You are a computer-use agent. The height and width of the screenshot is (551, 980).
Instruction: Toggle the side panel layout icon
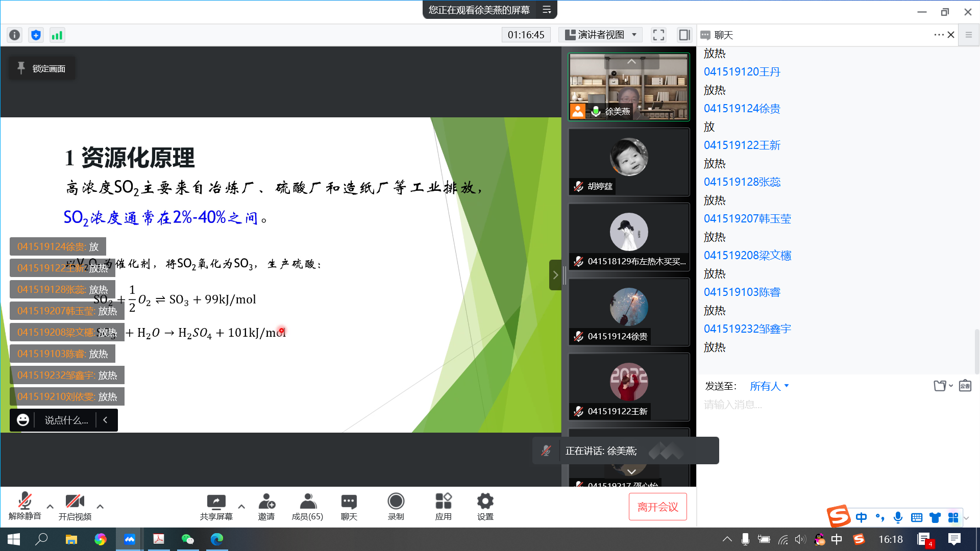(684, 35)
